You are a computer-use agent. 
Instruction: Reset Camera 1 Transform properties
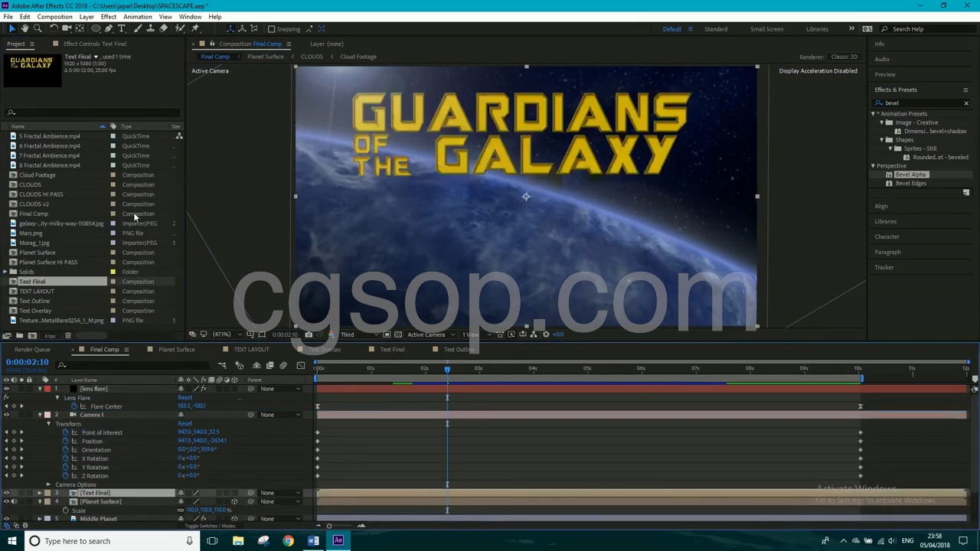pyautogui.click(x=185, y=424)
